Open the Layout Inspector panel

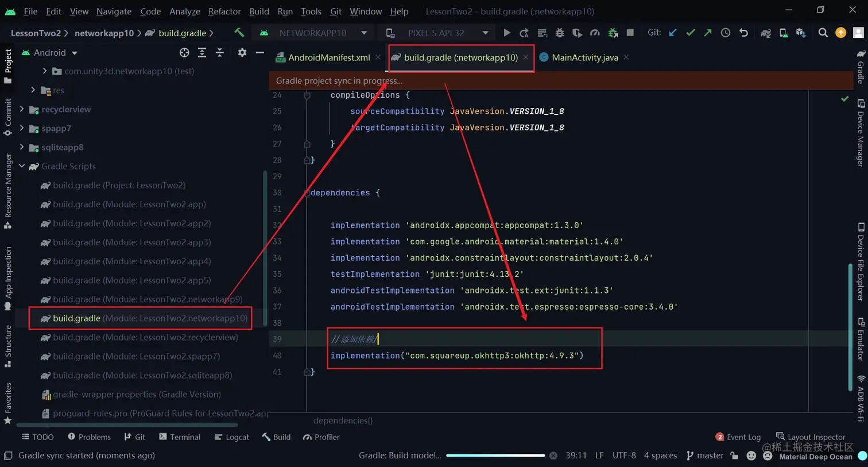[811, 437]
